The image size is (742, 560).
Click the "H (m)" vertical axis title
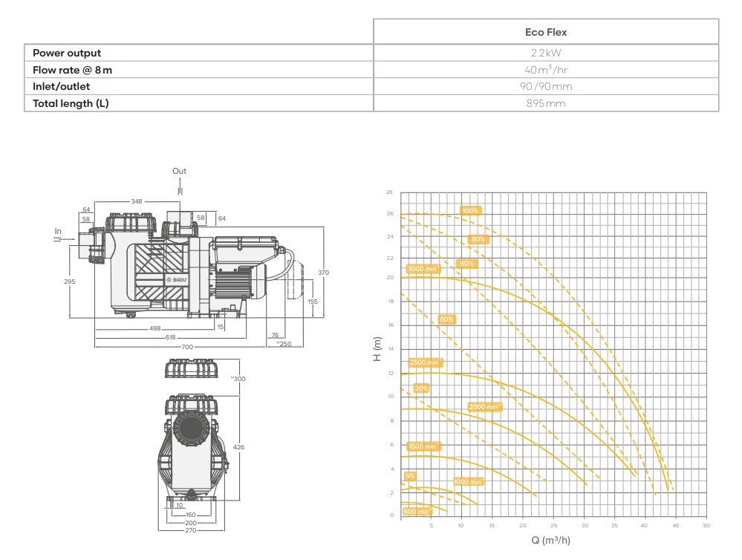point(377,349)
